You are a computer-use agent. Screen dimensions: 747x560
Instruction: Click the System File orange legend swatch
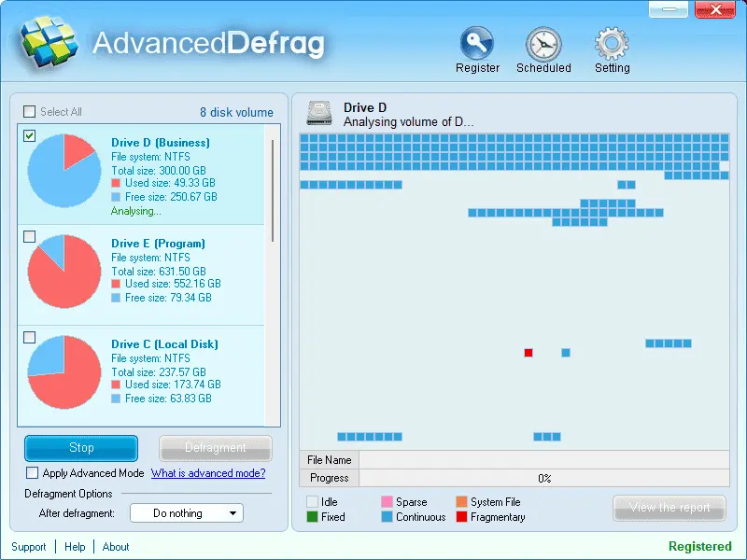click(461, 501)
